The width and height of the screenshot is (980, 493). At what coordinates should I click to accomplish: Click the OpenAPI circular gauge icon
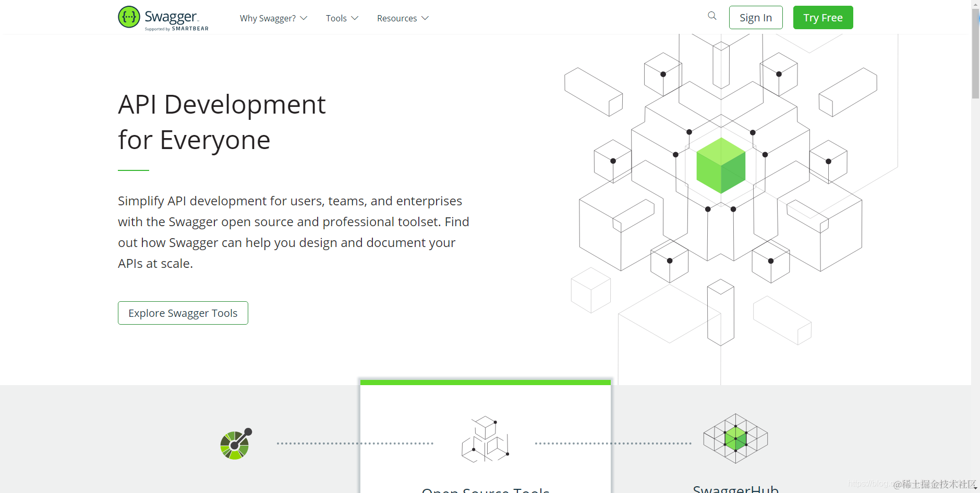[x=236, y=444]
